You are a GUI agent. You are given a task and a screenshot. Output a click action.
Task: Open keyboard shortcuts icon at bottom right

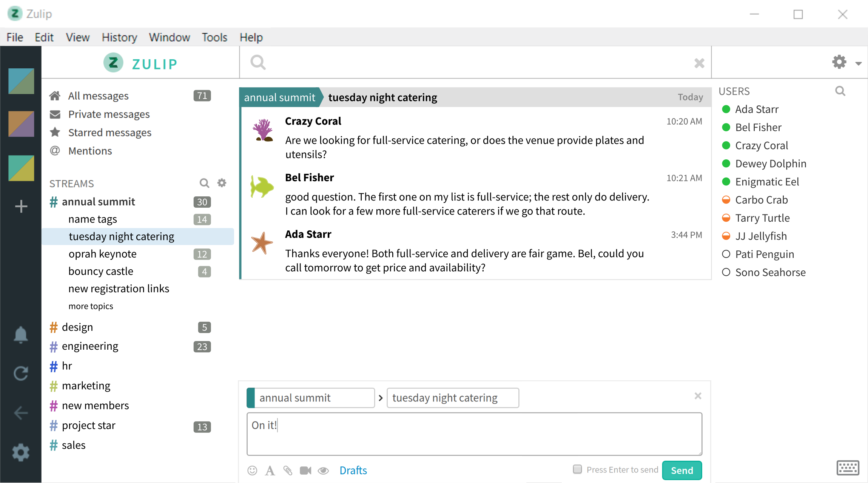(x=848, y=468)
